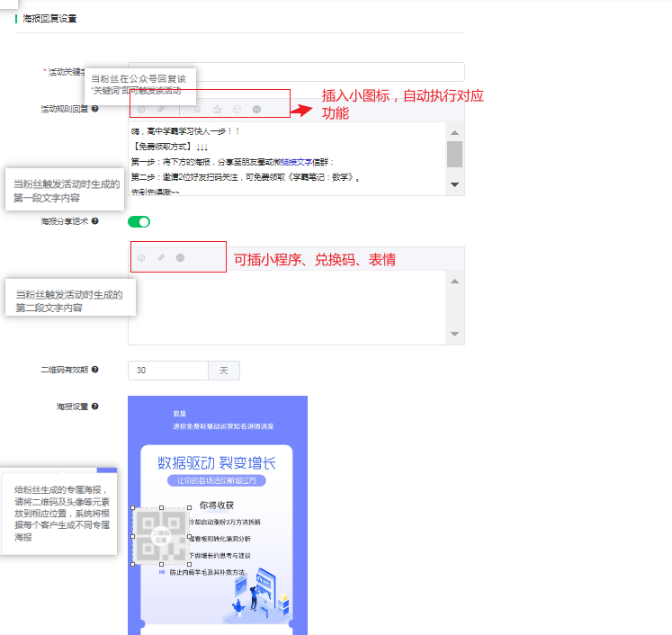Click the 海报回复设置 section heading
The width and height of the screenshot is (672, 635).
point(49,18)
